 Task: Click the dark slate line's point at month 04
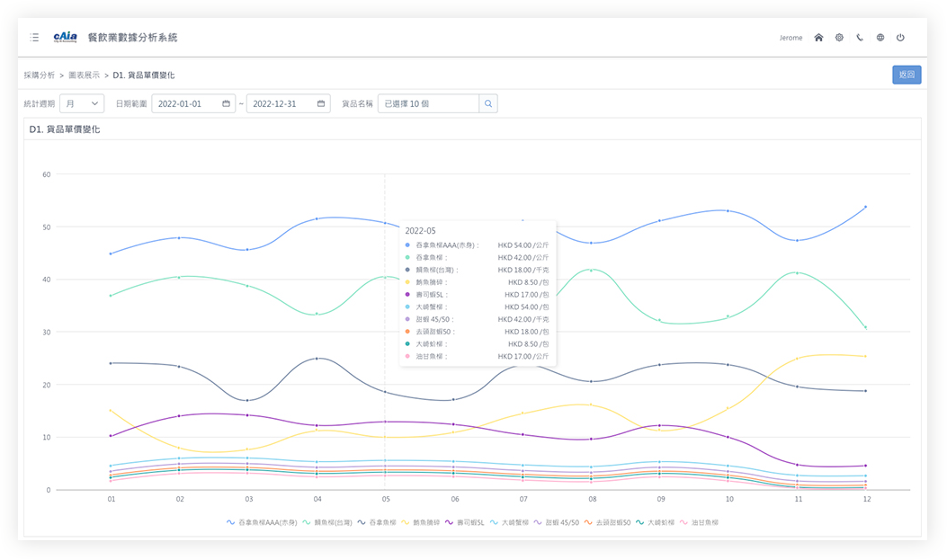tap(317, 359)
